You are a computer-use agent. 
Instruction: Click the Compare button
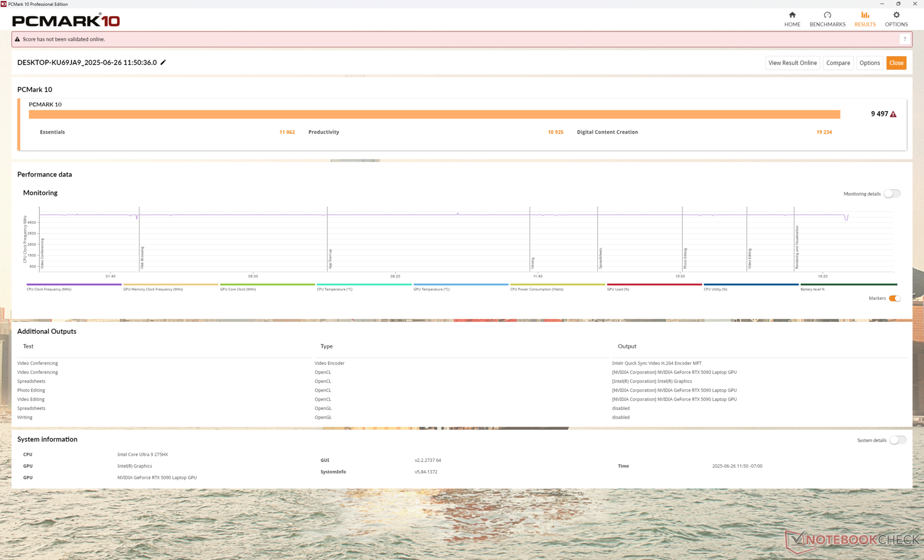pos(838,63)
